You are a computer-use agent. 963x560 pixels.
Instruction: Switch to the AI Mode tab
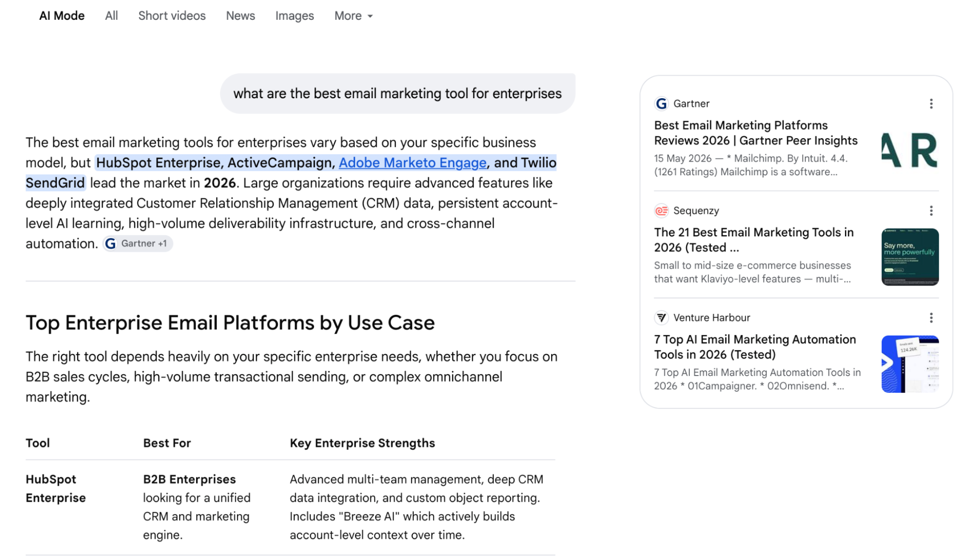pos(62,16)
